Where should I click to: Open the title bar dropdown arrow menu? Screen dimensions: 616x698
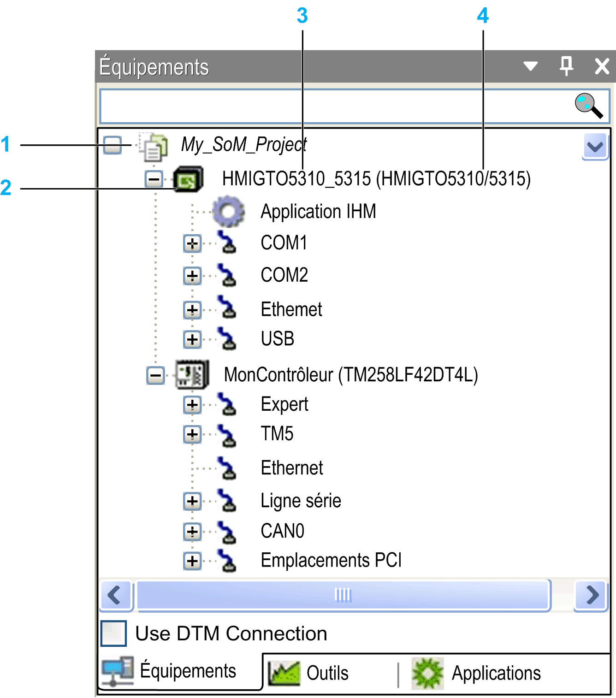click(x=531, y=66)
